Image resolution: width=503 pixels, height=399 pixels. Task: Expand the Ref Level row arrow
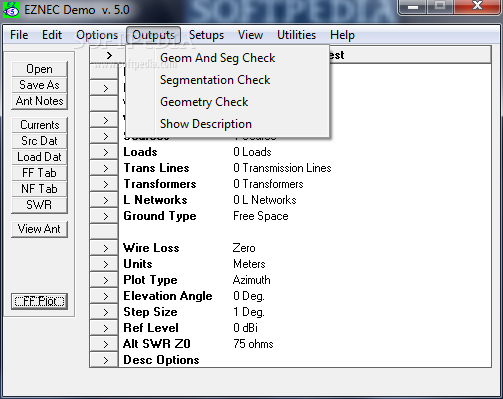tap(104, 328)
